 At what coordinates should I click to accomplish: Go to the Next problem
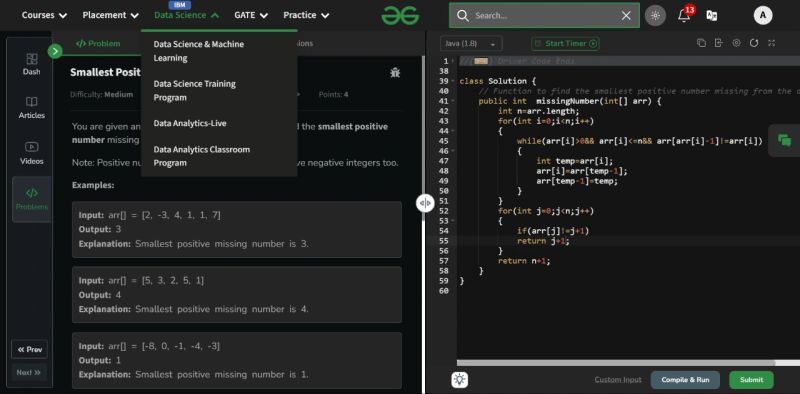29,373
